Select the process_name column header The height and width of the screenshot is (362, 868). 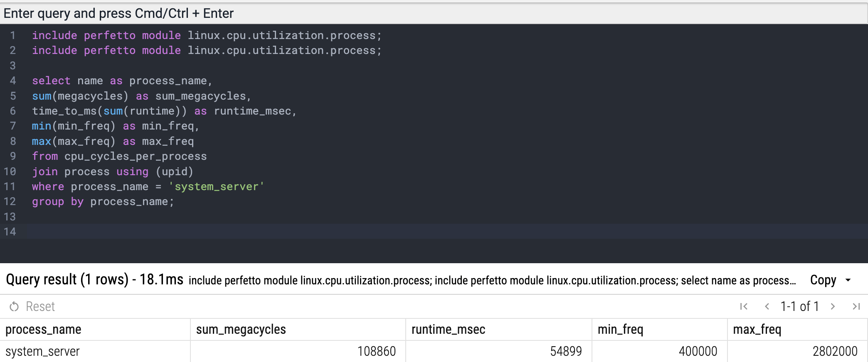43,330
